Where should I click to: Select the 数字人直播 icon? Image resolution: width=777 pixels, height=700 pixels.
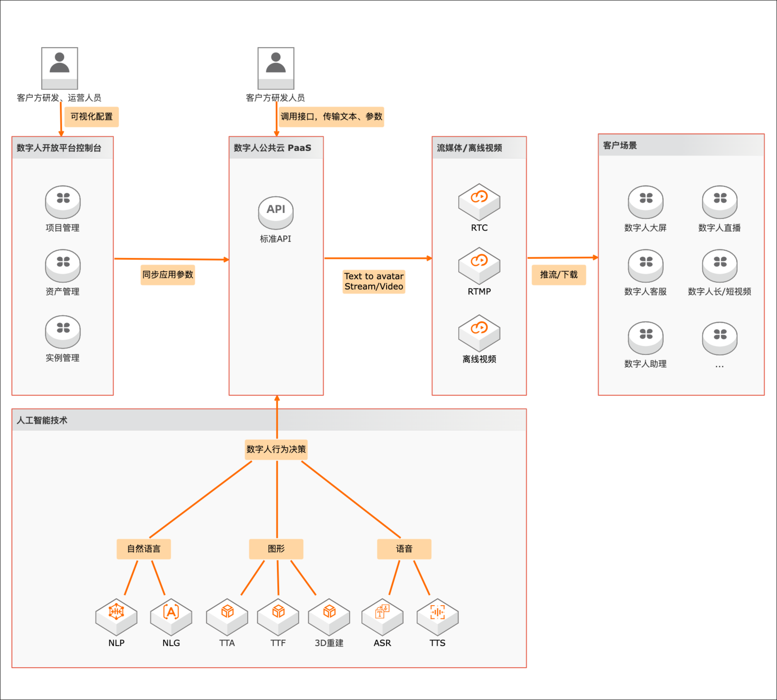coord(719,202)
